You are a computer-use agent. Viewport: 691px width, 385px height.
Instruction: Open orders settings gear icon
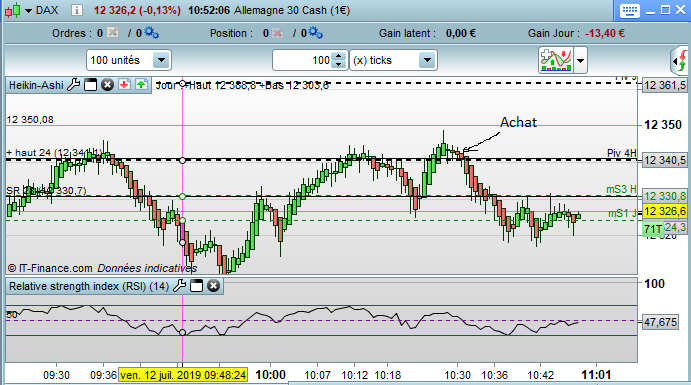pyautogui.click(x=151, y=33)
